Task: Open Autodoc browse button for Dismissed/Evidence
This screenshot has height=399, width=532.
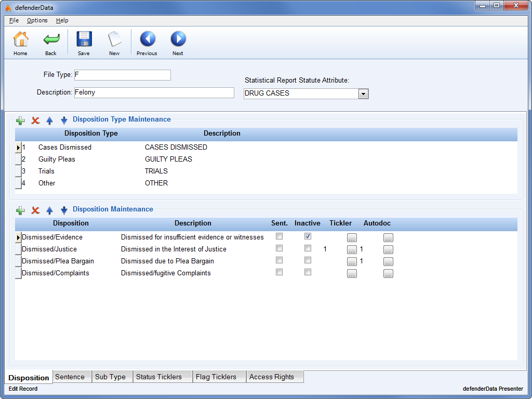Action: pyautogui.click(x=388, y=238)
